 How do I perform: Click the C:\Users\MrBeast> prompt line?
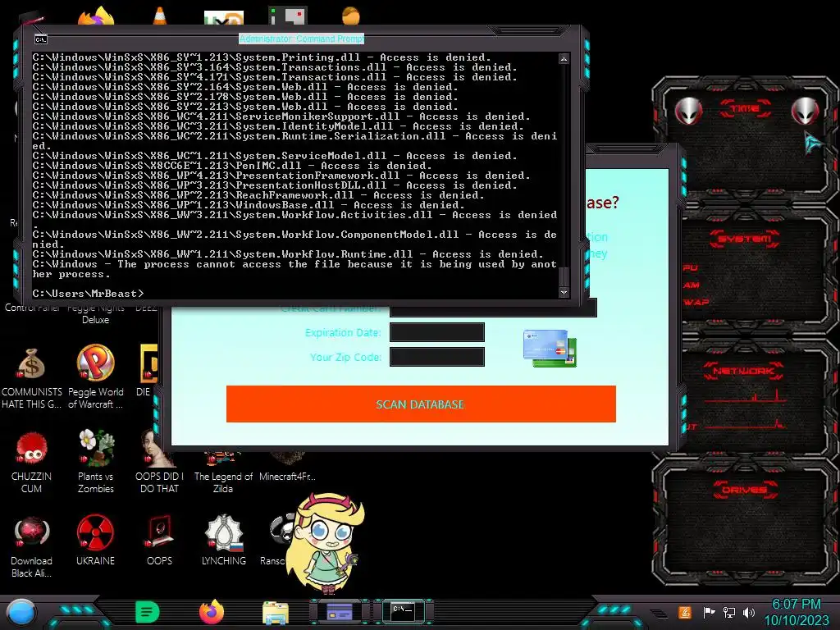pyautogui.click(x=88, y=294)
